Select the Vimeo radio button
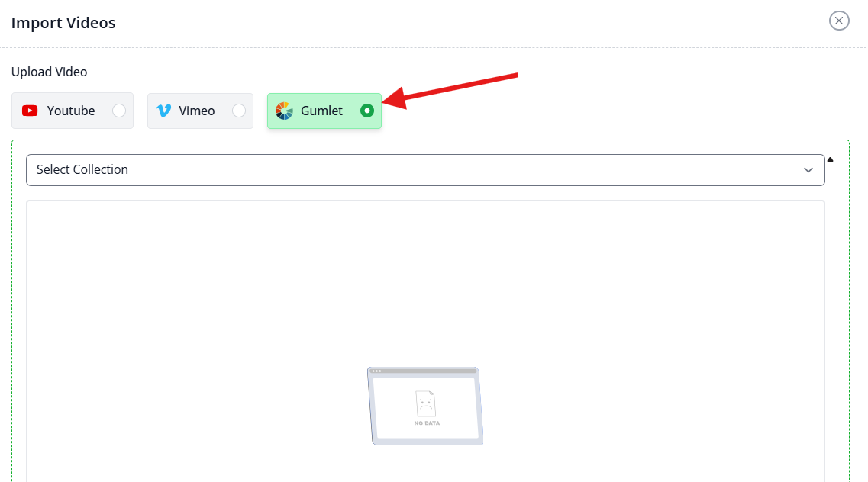The width and height of the screenshot is (868, 482). (239, 111)
